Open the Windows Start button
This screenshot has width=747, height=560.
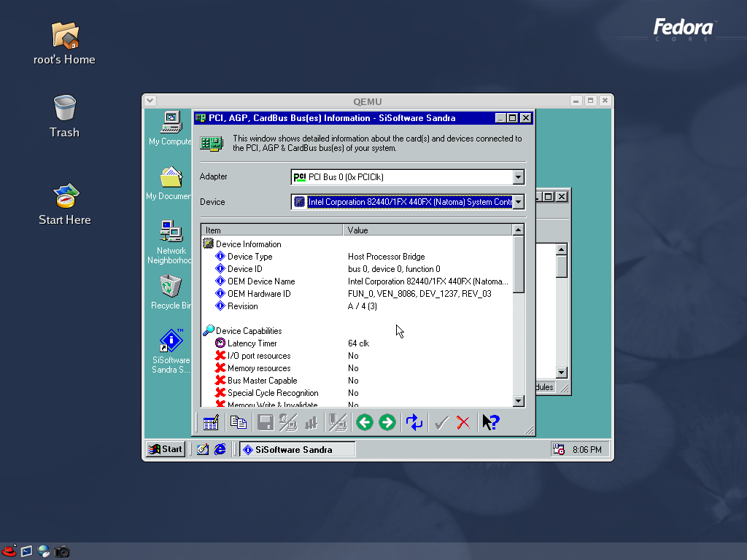166,449
